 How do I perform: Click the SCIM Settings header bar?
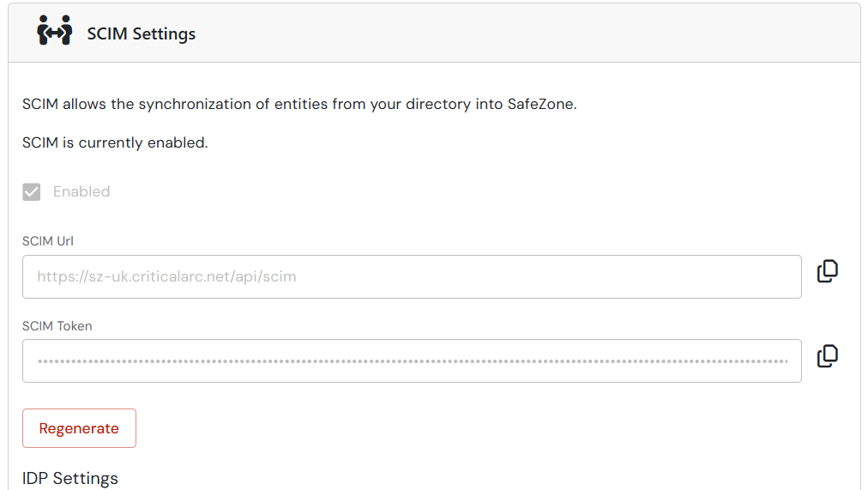(435, 33)
